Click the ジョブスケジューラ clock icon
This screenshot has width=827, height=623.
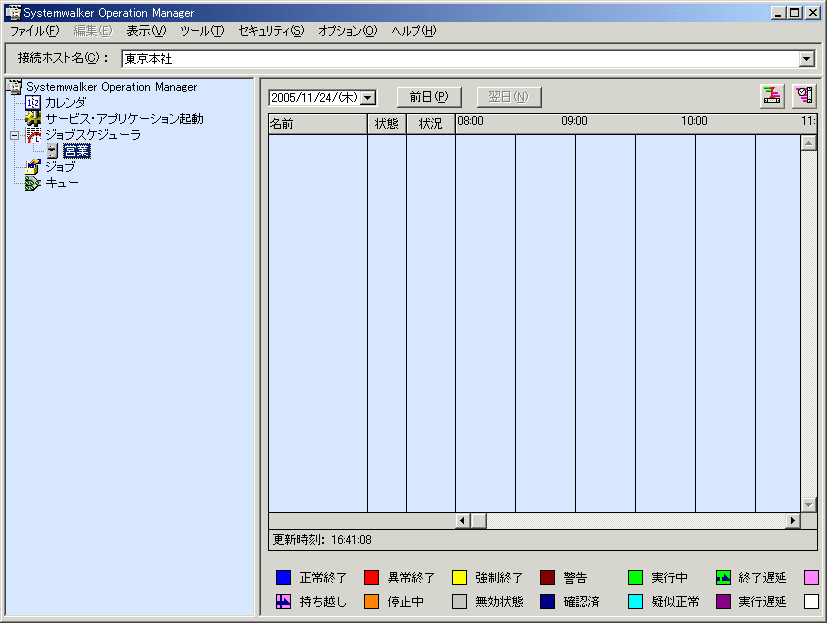click(x=33, y=135)
